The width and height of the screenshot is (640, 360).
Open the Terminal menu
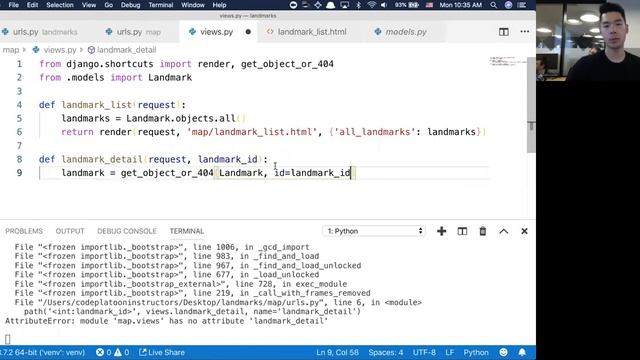point(160,5)
